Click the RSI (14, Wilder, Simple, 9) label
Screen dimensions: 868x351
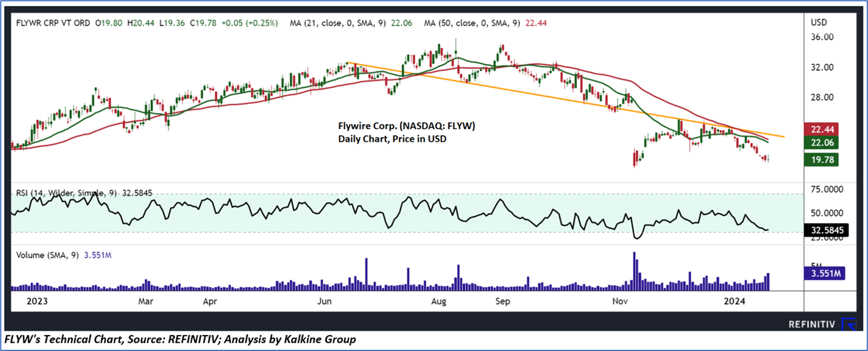tap(66, 193)
